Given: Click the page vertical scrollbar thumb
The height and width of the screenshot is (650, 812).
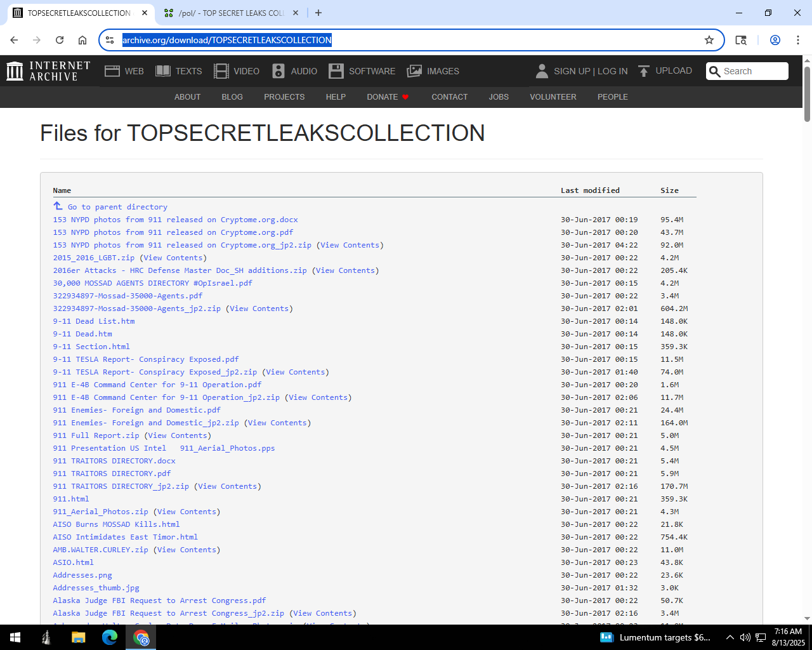Looking at the screenshot, I should pyautogui.click(x=807, y=93).
